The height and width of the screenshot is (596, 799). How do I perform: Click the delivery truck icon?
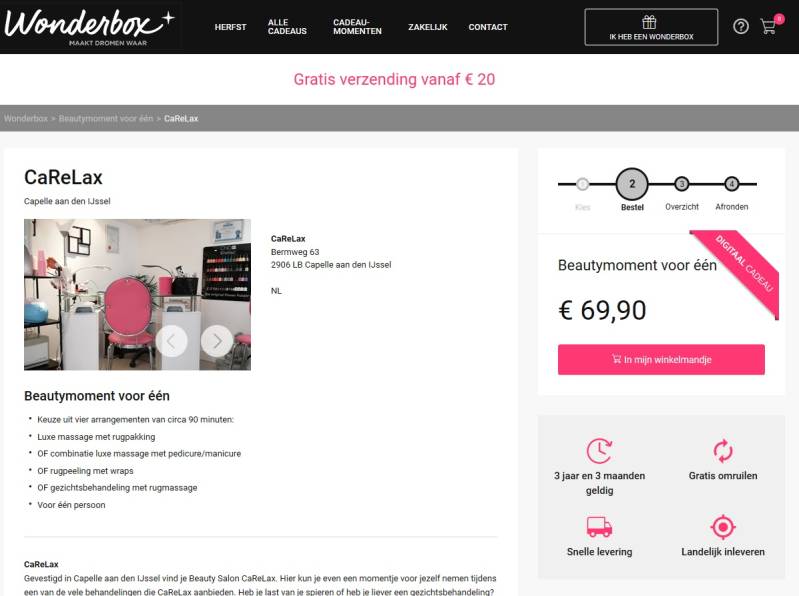tap(599, 527)
